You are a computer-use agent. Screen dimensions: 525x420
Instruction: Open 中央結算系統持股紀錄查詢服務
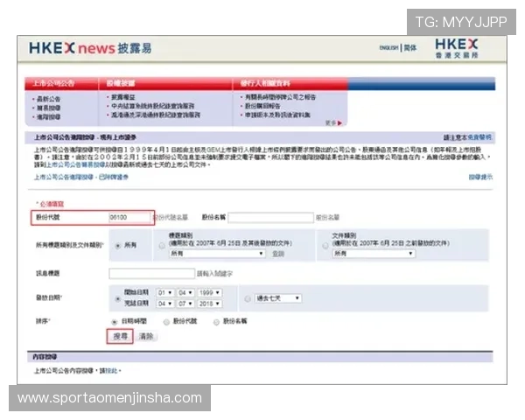pos(152,106)
